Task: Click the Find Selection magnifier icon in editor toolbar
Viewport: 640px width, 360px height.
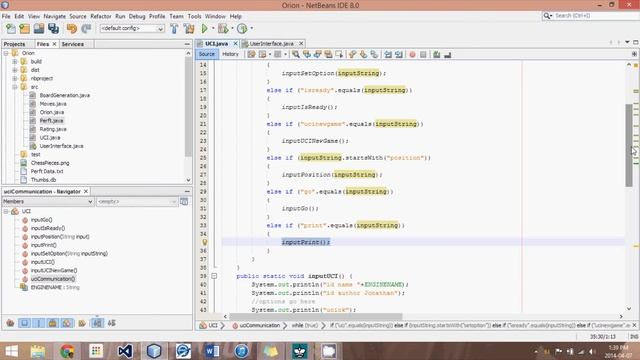Action: point(296,54)
